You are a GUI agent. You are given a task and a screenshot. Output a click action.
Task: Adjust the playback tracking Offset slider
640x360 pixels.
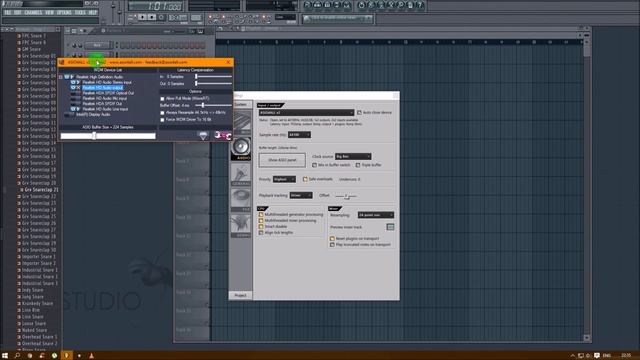tap(346, 196)
